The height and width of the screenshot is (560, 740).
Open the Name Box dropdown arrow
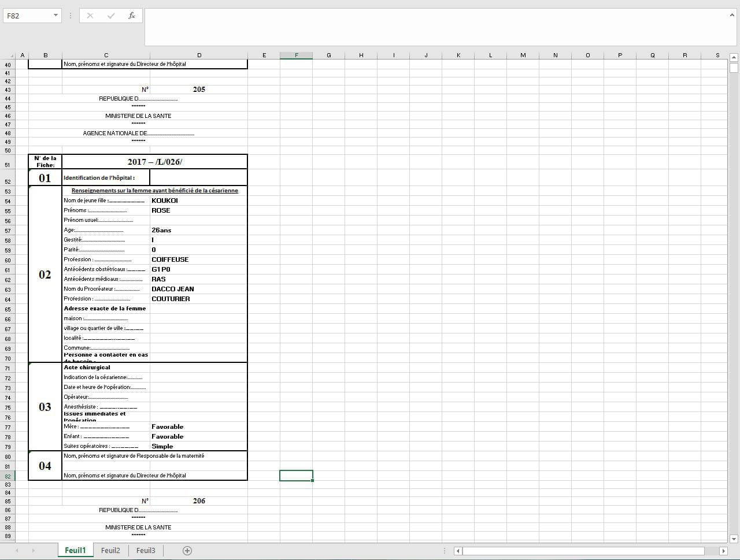(x=55, y=16)
